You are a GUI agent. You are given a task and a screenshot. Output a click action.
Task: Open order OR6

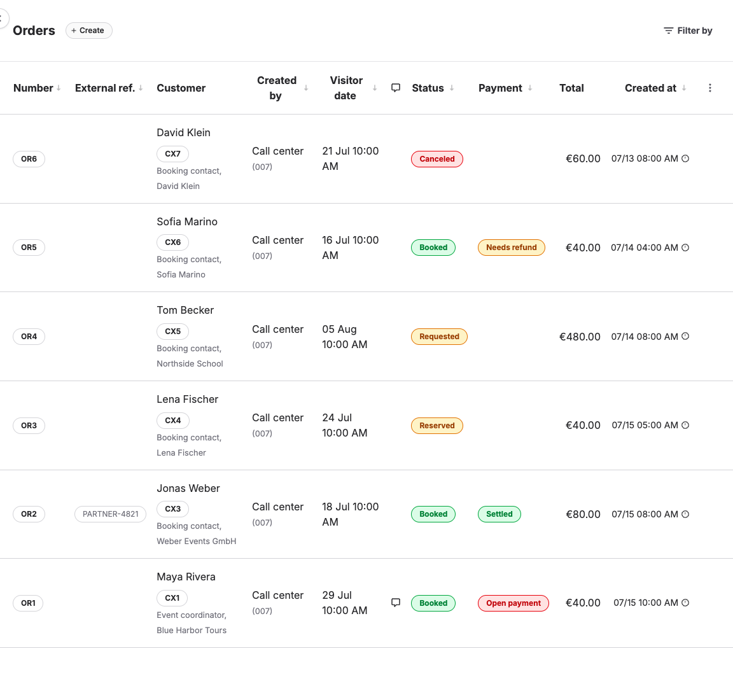pyautogui.click(x=29, y=159)
